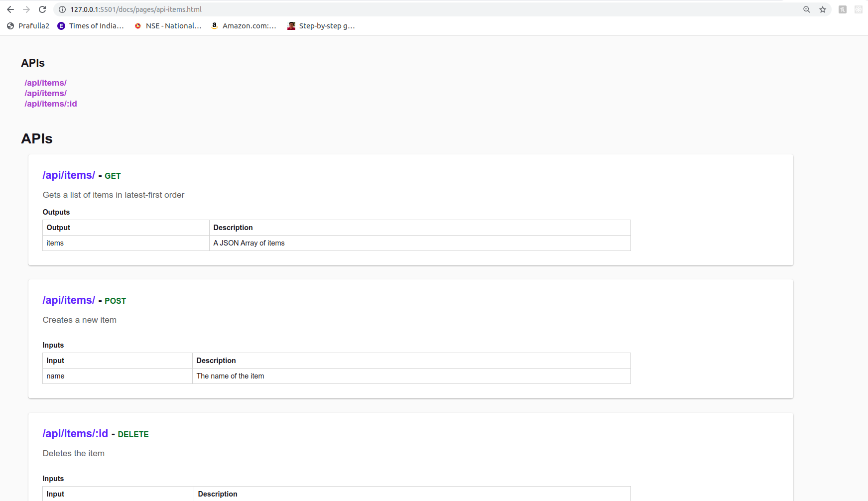Open the Times of India bookmark
The width and height of the screenshot is (868, 501).
[91, 26]
